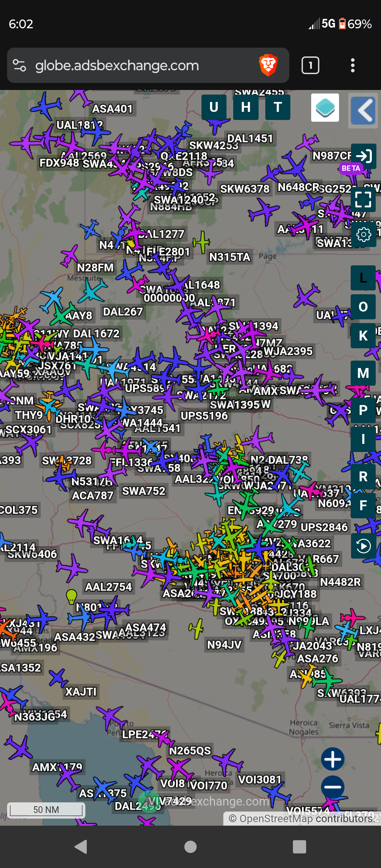Open the map layers selector
The width and height of the screenshot is (381, 868).
pos(325,108)
